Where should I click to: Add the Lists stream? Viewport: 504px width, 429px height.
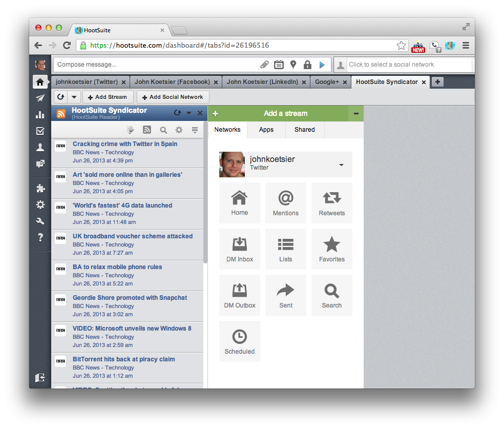285,249
